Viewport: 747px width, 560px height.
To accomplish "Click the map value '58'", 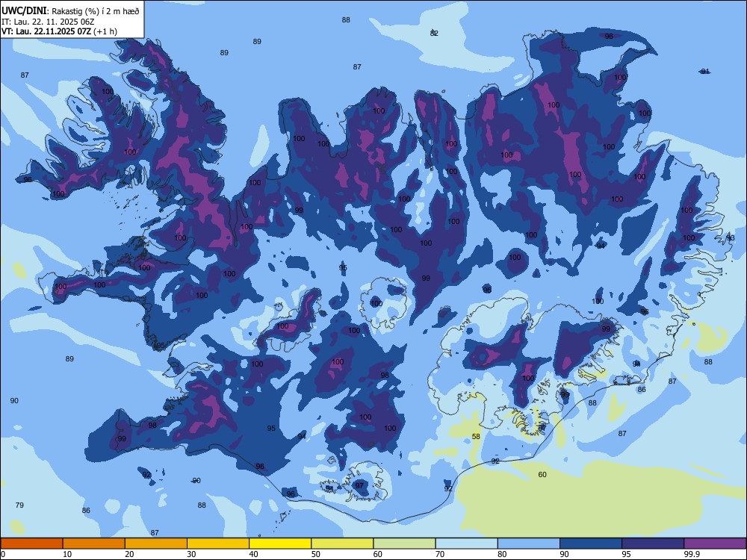I will (x=476, y=436).
